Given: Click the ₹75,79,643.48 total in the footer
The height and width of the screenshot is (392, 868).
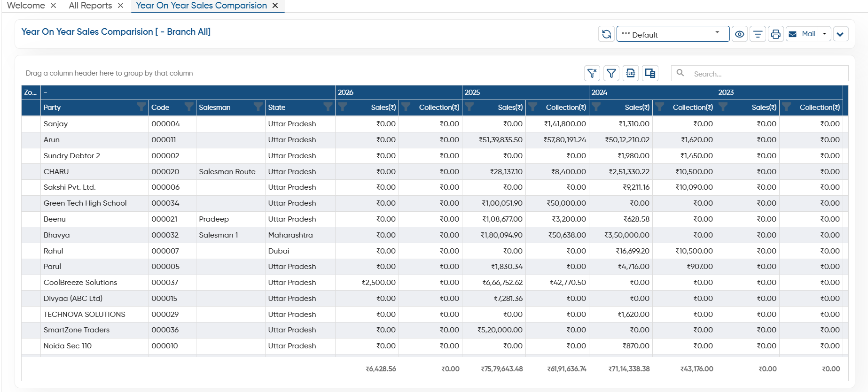Looking at the screenshot, I should (x=502, y=369).
